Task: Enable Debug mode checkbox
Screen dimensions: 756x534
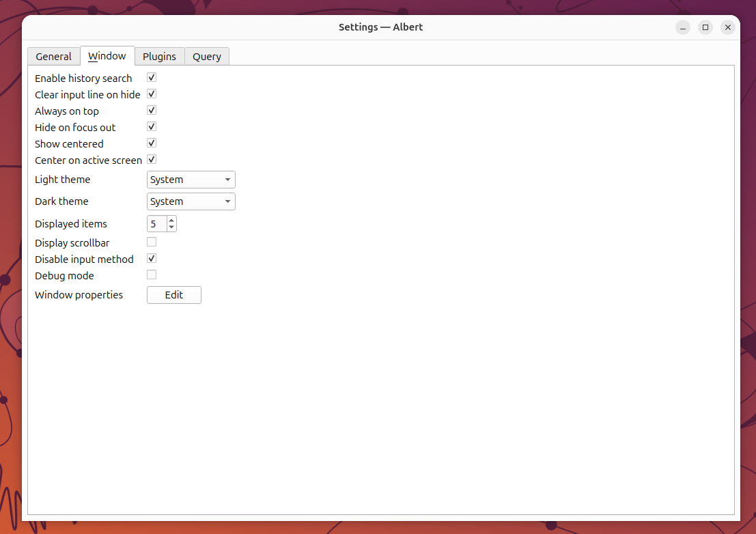Action: coord(152,275)
